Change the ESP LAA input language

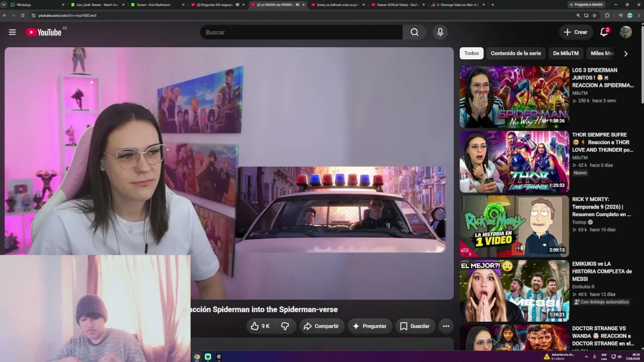pyautogui.click(x=604, y=356)
